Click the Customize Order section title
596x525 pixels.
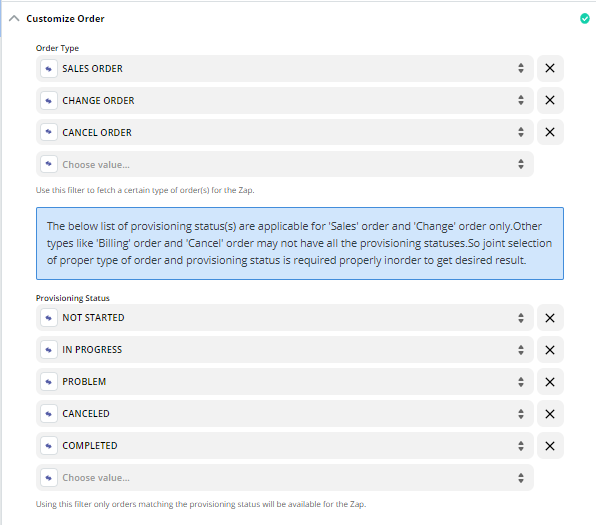pos(65,19)
